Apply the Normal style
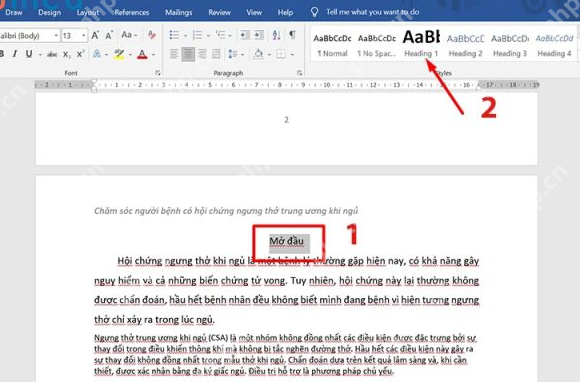The image size is (580, 382). tap(333, 45)
